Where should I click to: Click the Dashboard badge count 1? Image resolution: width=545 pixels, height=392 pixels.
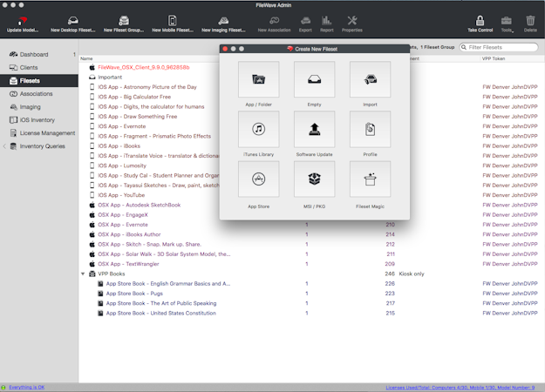click(74, 55)
